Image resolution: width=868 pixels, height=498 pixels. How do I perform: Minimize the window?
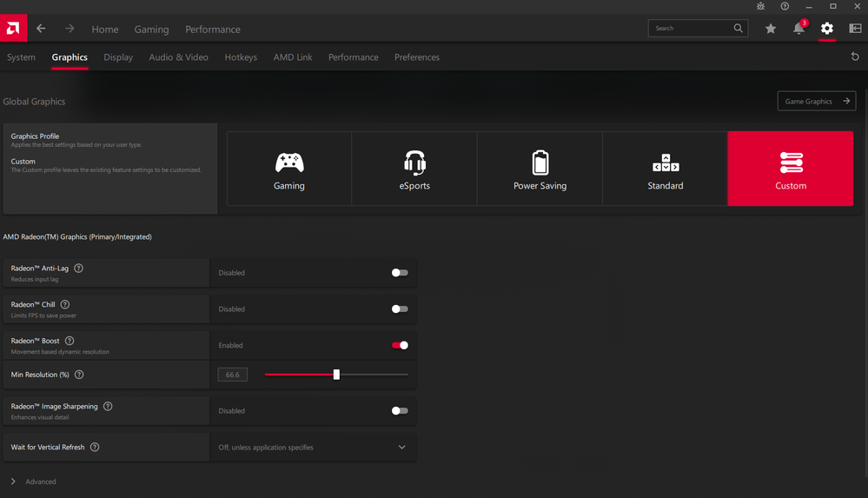point(809,6)
